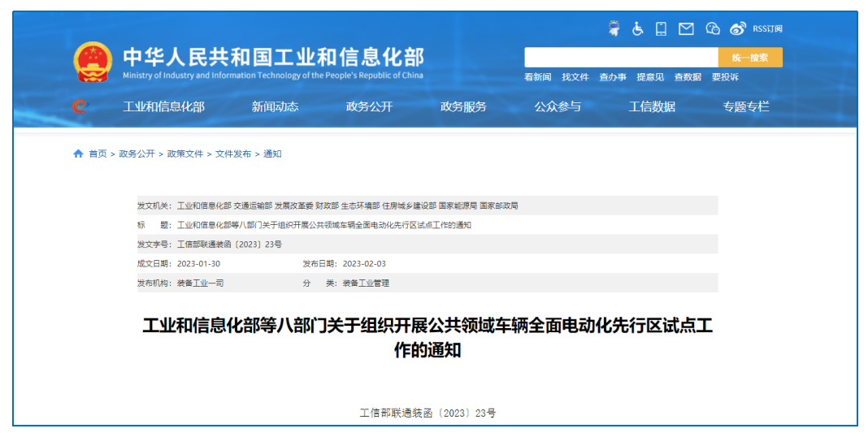This screenshot has height=437, width=868.
Task: Click the 发布机构 value 装备工业一司
Action: pos(201,283)
